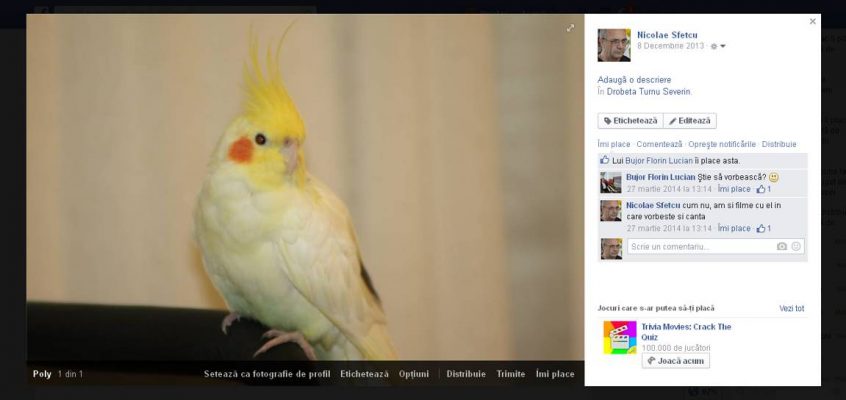Open the emoticon smiley picker

[x=796, y=247]
